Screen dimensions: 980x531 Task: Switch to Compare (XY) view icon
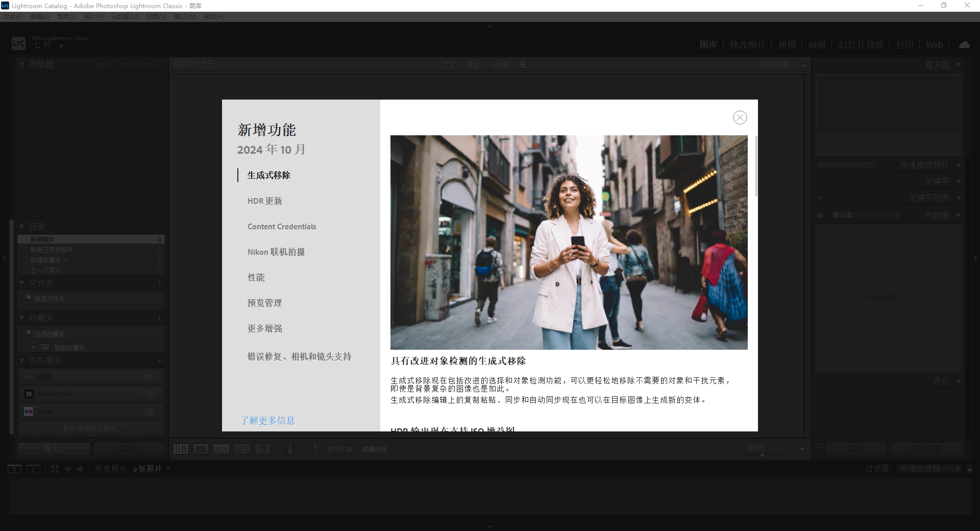[221, 449]
